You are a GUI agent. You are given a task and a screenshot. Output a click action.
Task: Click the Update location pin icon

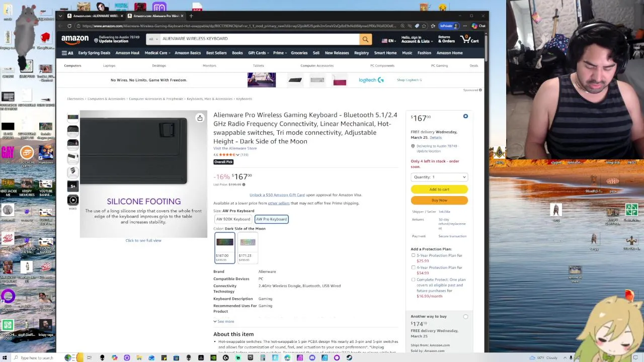point(96,40)
